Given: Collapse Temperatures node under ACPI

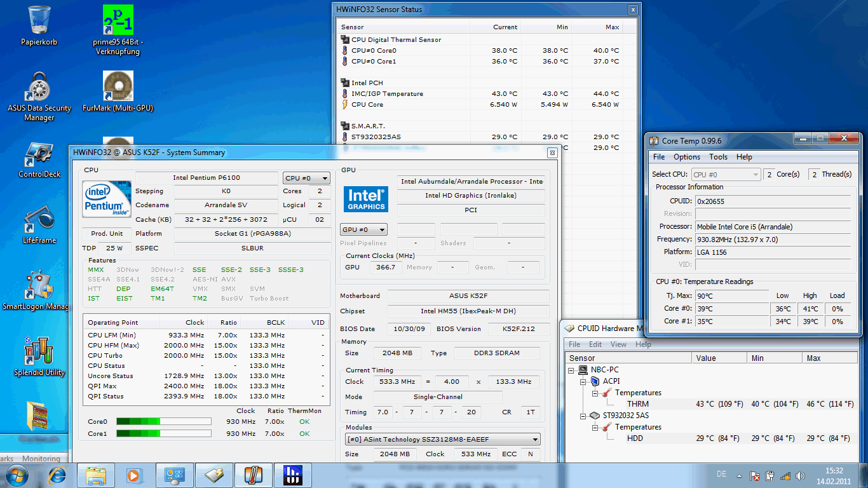Looking at the screenshot, I should click(595, 393).
